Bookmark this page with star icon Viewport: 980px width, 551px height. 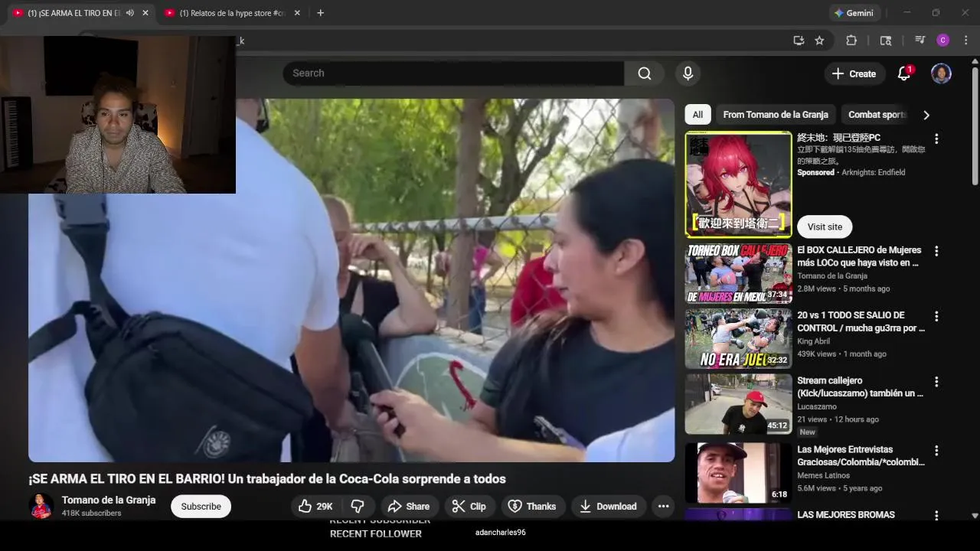coord(819,41)
